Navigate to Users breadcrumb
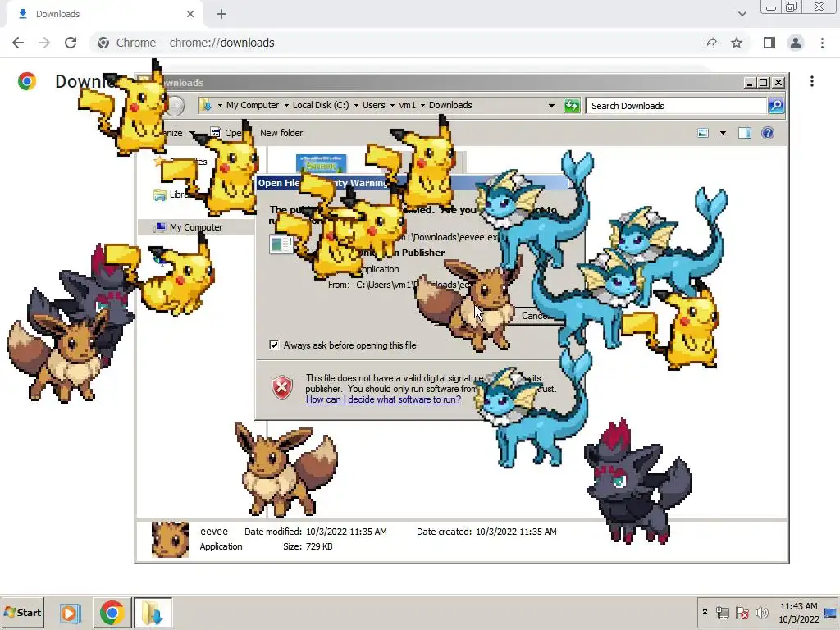Screen dimensions: 840x630 click(373, 105)
